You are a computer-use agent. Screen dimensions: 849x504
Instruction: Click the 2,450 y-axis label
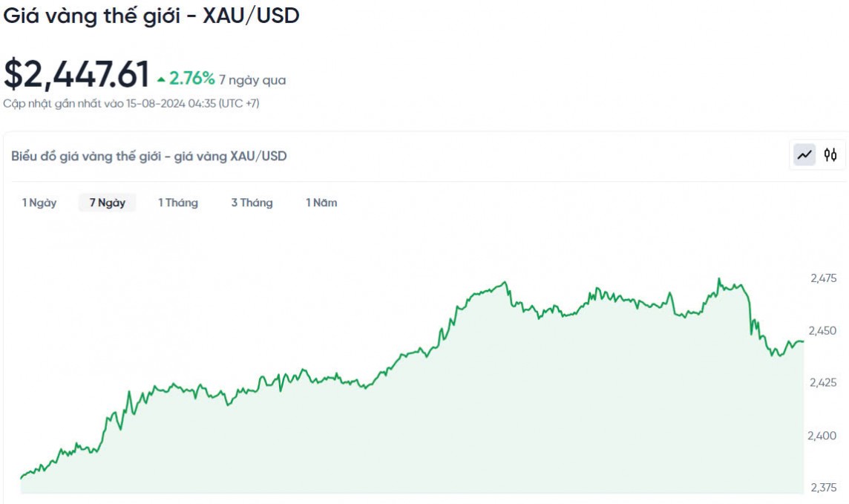823,330
